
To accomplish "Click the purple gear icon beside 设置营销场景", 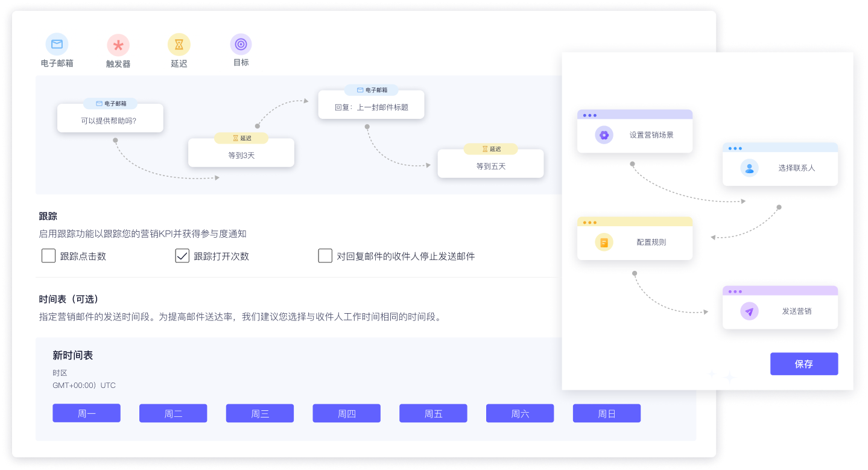I will (604, 135).
